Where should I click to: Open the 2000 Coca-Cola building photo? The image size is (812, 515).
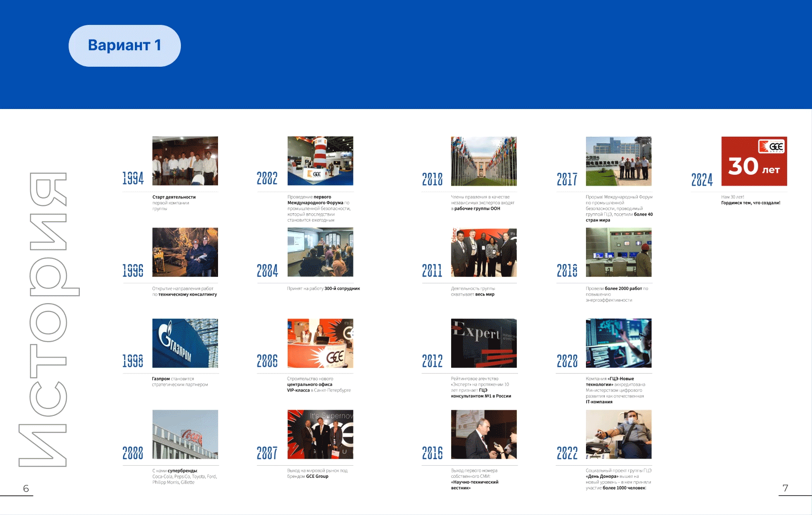tap(185, 434)
